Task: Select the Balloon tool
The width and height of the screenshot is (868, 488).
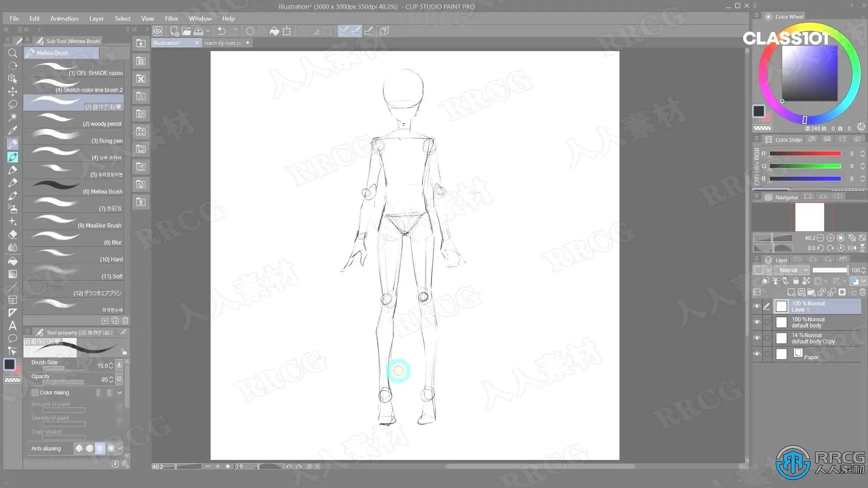Action: [13, 338]
